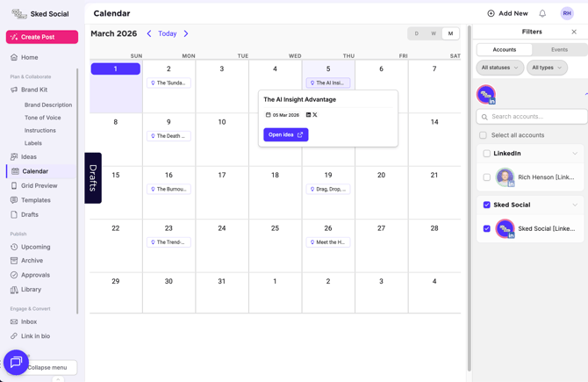Collapse the Sked Social accounts group
Screen dimensions: 588x382
coord(575,205)
